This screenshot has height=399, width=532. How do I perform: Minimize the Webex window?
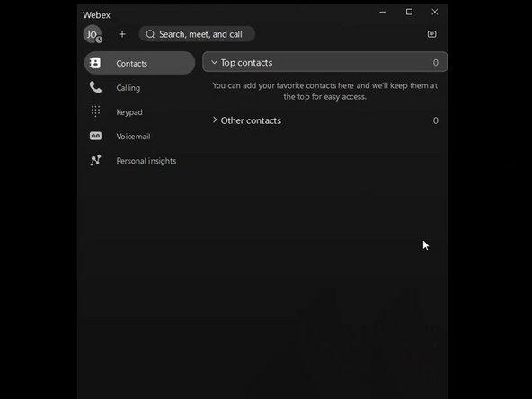tap(383, 12)
